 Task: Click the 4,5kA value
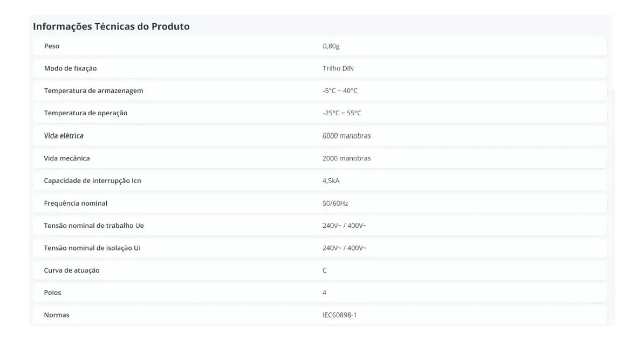pyautogui.click(x=331, y=180)
